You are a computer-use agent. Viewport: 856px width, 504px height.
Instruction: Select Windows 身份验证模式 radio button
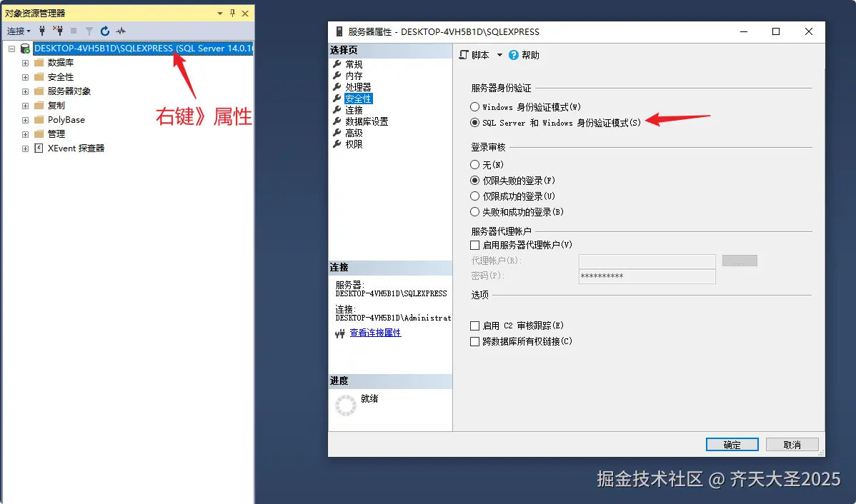pyautogui.click(x=475, y=107)
